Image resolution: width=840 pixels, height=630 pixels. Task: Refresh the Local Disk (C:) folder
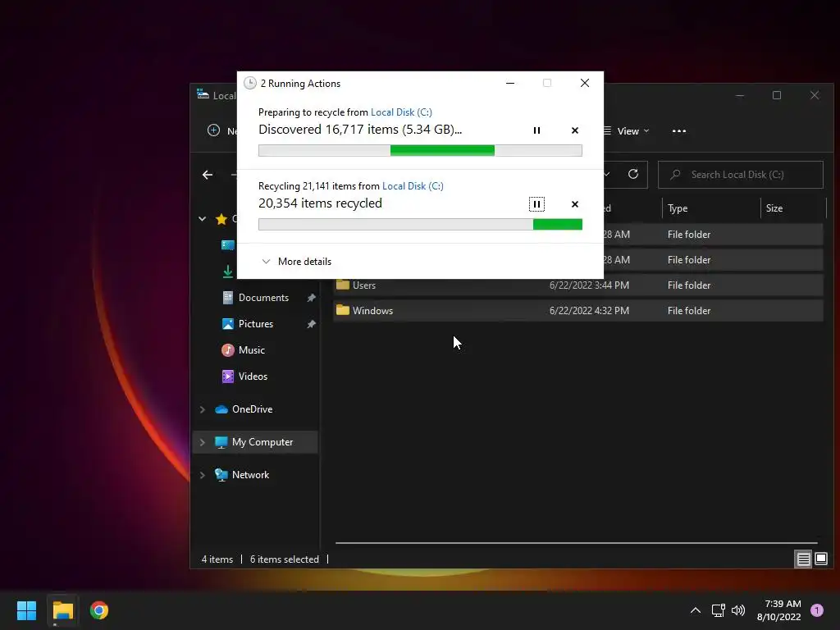pyautogui.click(x=632, y=174)
